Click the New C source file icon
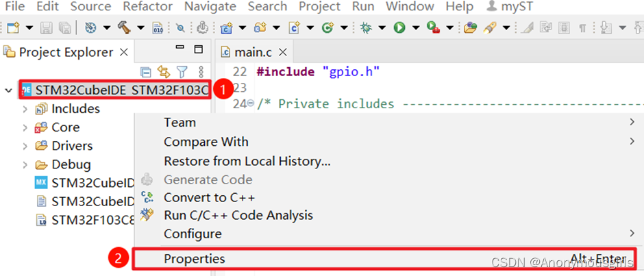This screenshot has width=644, height=276. coord(294,27)
